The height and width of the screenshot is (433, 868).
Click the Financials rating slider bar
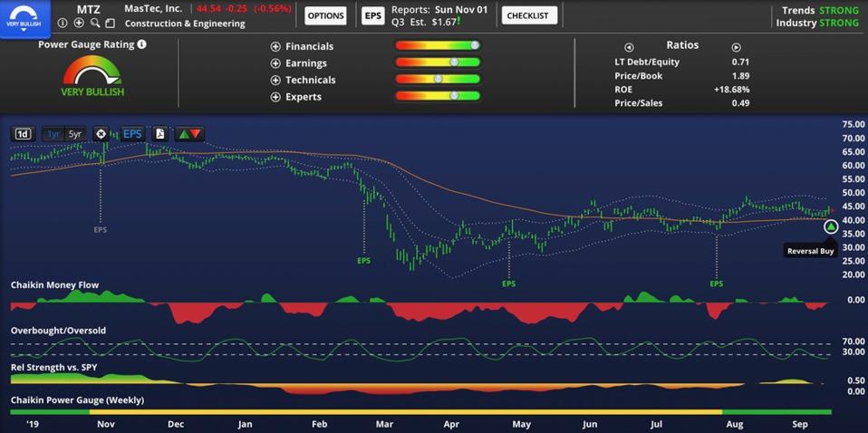(x=438, y=45)
